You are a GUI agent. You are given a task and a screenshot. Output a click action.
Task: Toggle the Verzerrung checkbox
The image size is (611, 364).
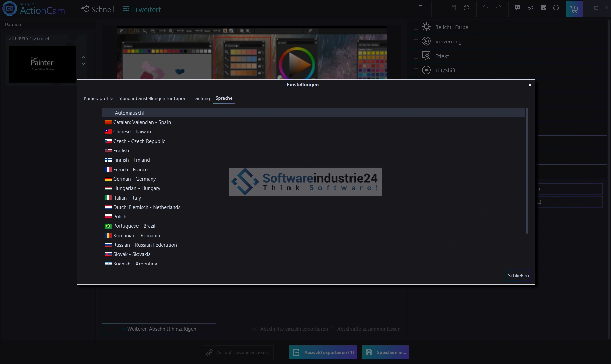tap(416, 42)
